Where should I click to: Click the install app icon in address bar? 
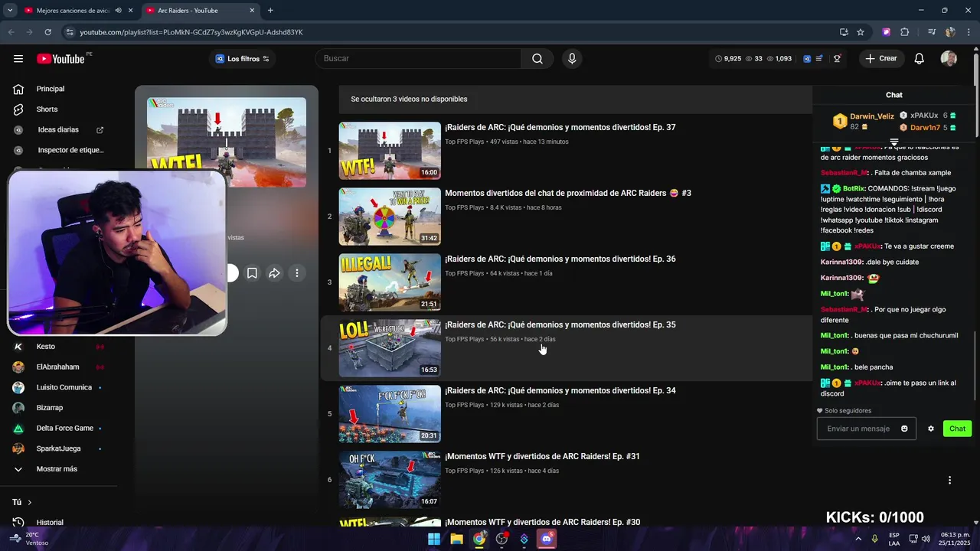click(x=844, y=32)
